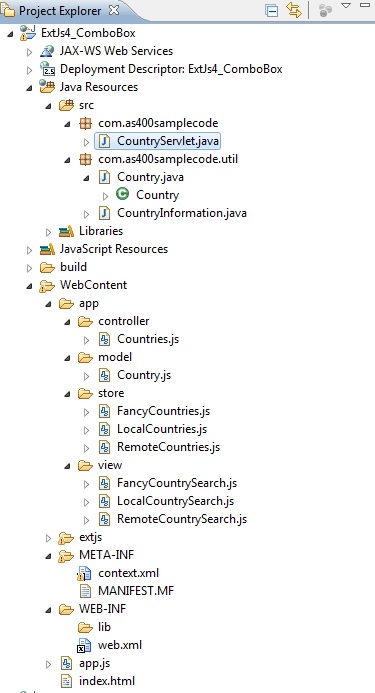Expand CountryServlet.java node
Image resolution: width=375 pixels, height=693 pixels.
pos(87,142)
